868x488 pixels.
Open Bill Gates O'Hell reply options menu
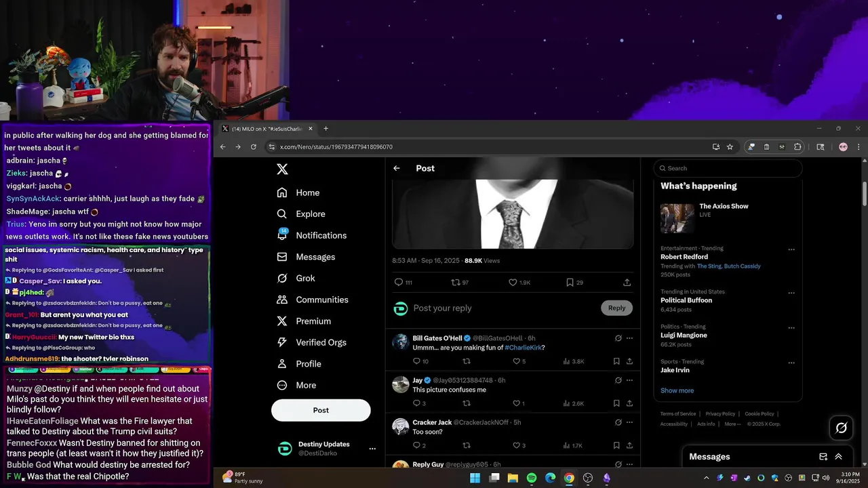pos(629,338)
